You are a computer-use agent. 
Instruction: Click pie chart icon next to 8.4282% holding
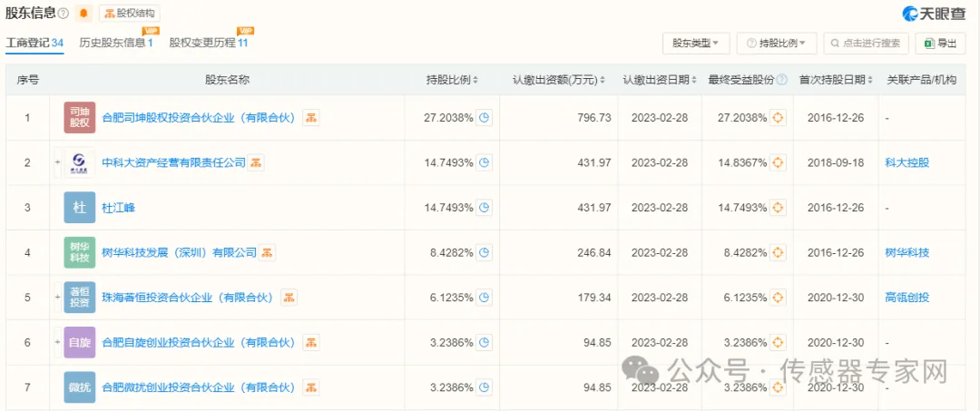pos(484,253)
